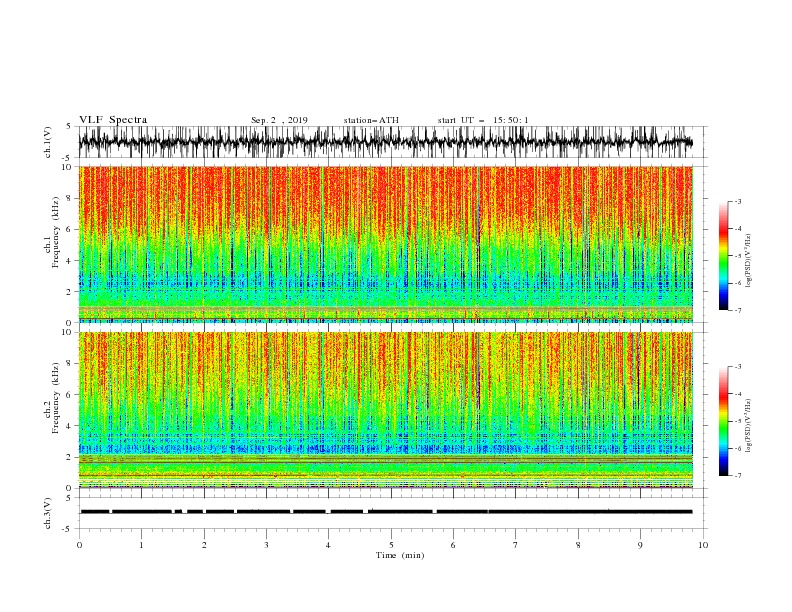Click the time axis tick label '9'

point(640,545)
